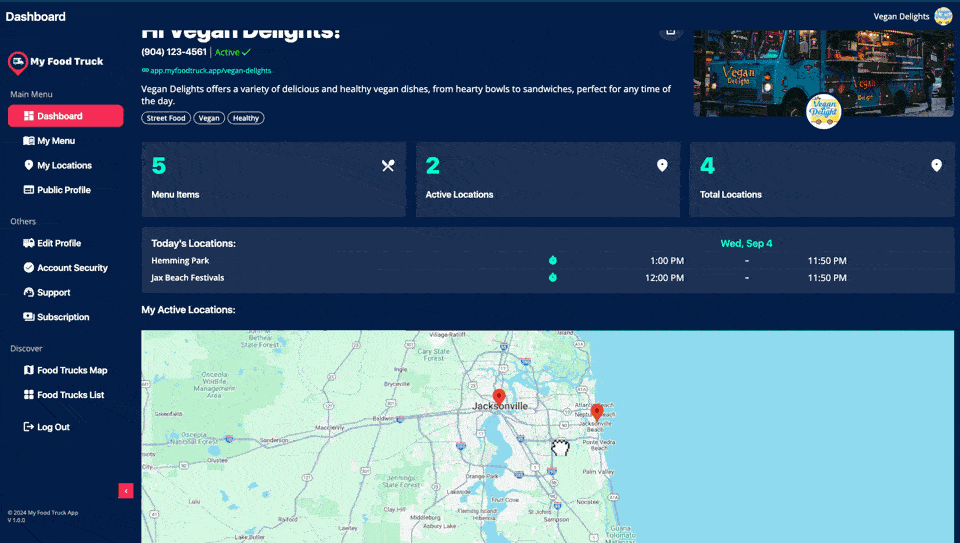Click the My Food Truck logo icon
The width and height of the screenshot is (960, 543).
pyautogui.click(x=18, y=62)
